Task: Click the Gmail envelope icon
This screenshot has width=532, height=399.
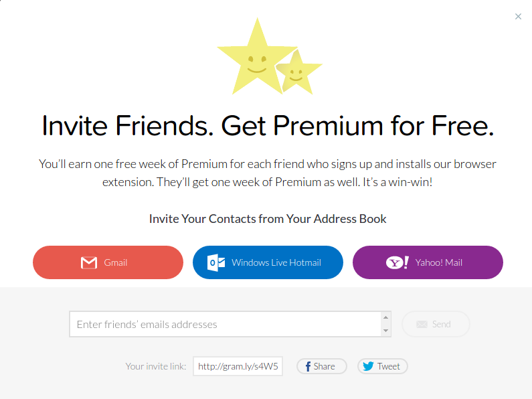Action: [x=89, y=262]
